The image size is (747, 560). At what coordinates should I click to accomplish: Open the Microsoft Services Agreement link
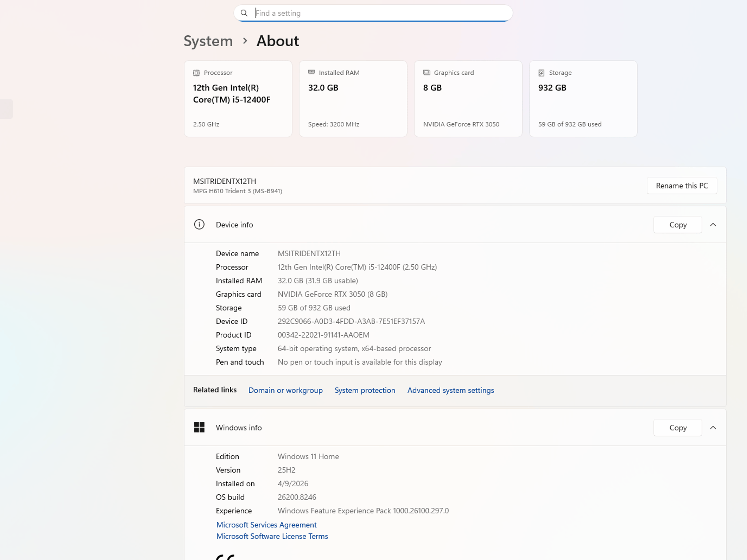pyautogui.click(x=267, y=525)
